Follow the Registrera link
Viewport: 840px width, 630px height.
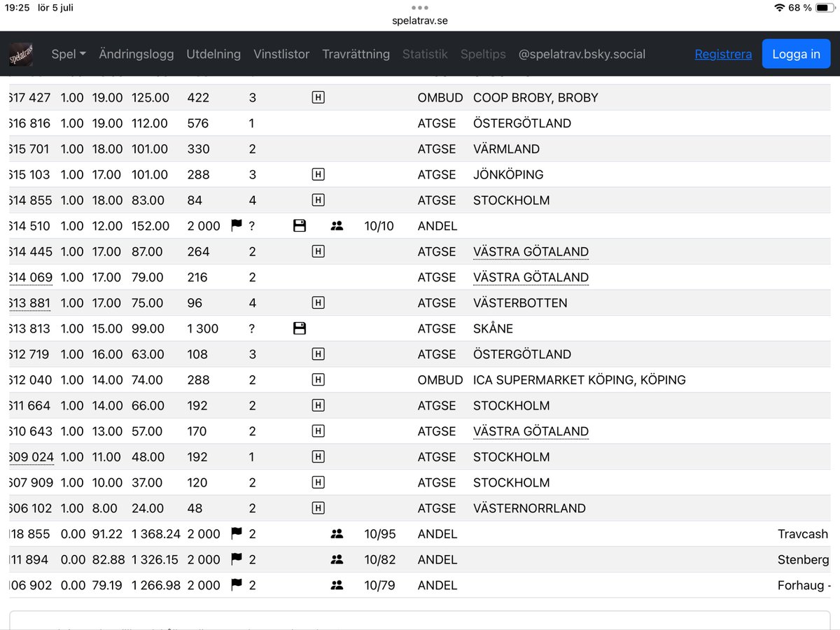tap(723, 54)
